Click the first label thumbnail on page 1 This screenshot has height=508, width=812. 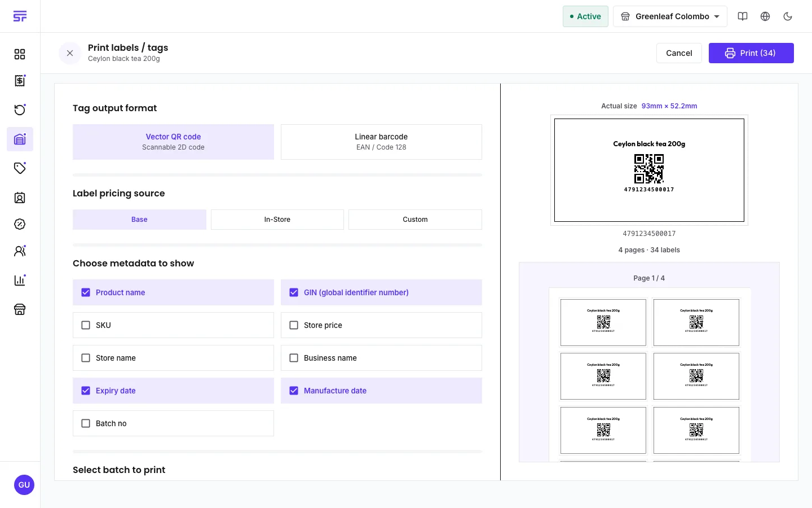603,322
